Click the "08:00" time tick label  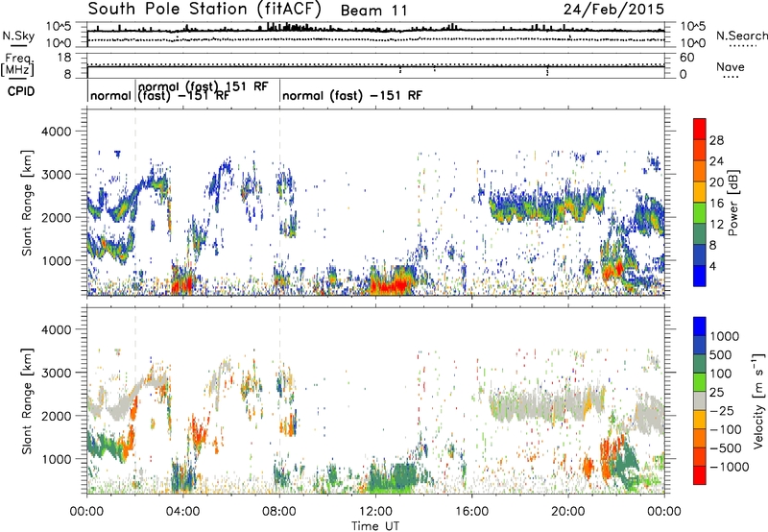pos(279,512)
